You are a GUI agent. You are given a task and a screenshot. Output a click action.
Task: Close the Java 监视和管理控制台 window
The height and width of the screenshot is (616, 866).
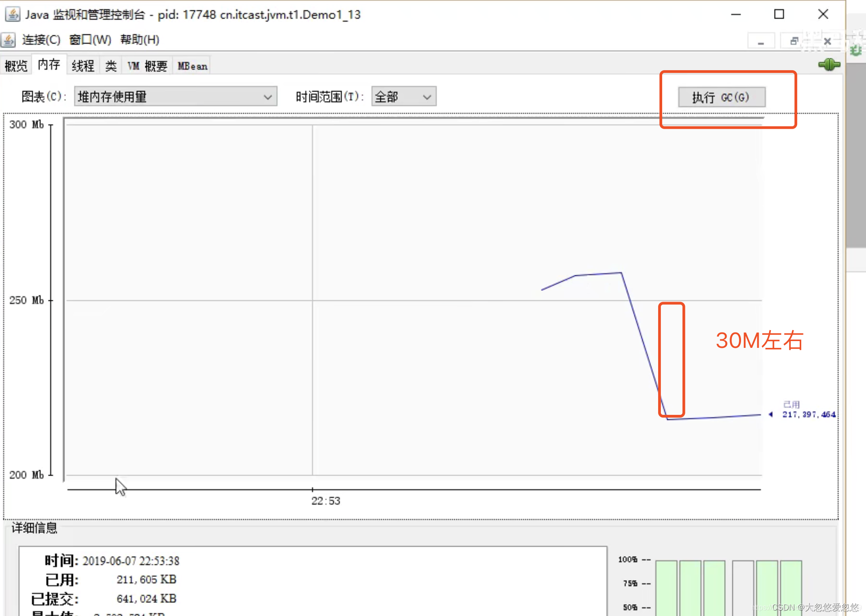[823, 14]
